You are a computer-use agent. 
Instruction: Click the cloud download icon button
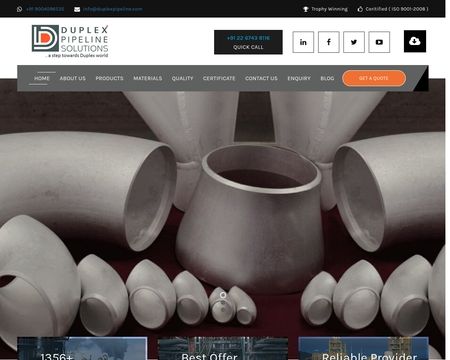[x=415, y=41]
